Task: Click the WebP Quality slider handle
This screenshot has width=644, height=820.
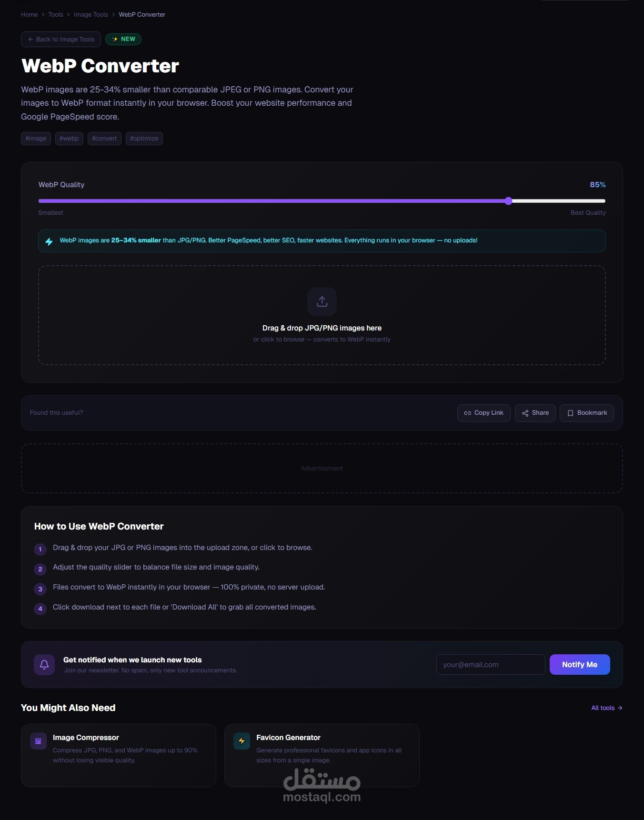Action: click(x=508, y=201)
